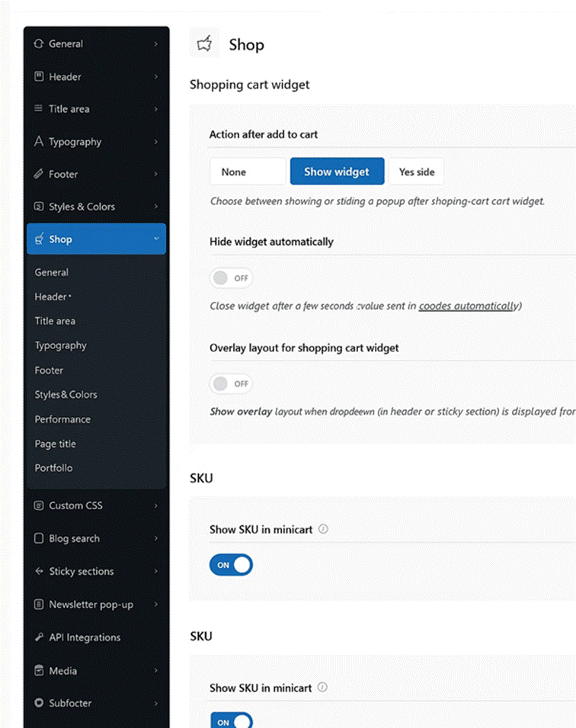The width and height of the screenshot is (576, 728).
Task: Click the API Integrations key icon
Action: [x=39, y=637]
